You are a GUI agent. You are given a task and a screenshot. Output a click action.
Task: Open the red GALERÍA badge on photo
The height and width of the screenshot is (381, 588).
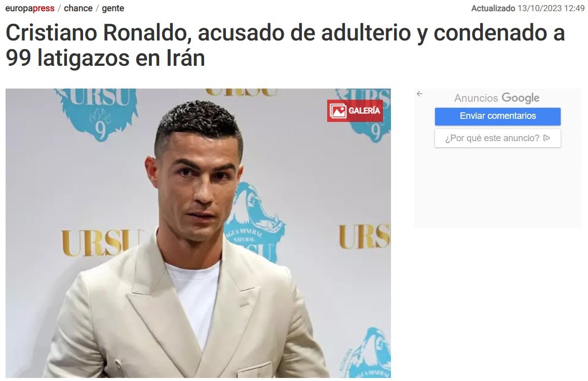[355, 110]
